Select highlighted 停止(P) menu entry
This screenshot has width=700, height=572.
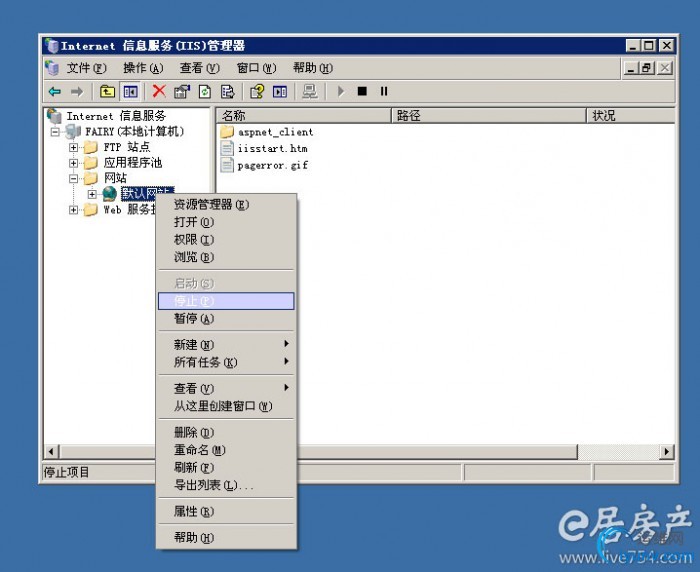[226, 301]
